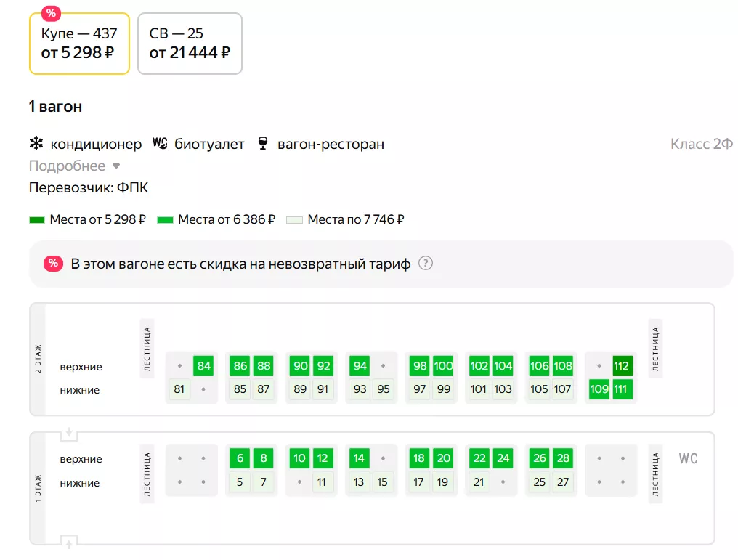Click the restaurant car wine glass icon
The width and height of the screenshot is (738, 560).
pos(263,144)
